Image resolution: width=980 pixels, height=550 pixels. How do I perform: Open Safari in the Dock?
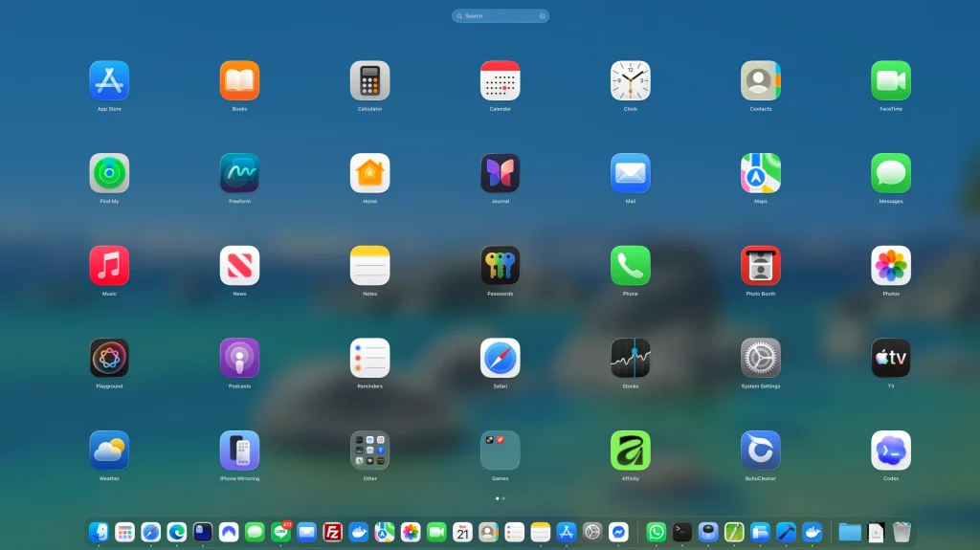tap(150, 532)
